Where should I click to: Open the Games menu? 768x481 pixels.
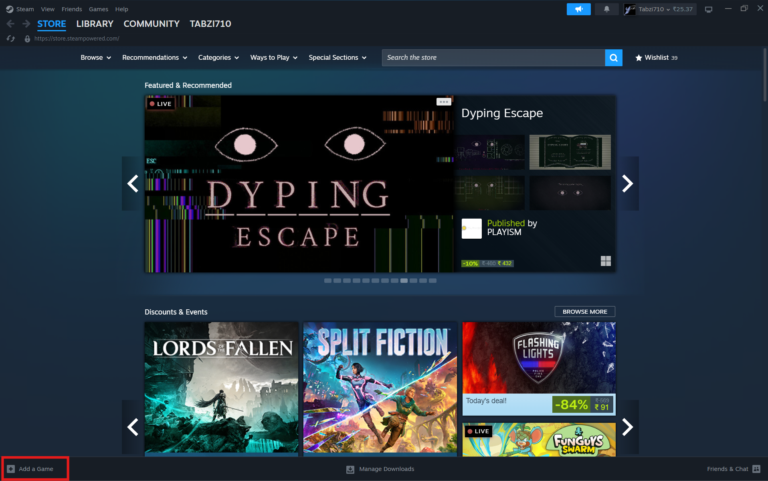(x=98, y=9)
